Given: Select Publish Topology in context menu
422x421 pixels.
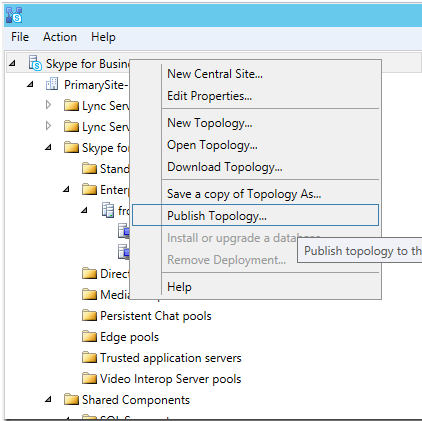Looking at the screenshot, I should click(x=255, y=216).
